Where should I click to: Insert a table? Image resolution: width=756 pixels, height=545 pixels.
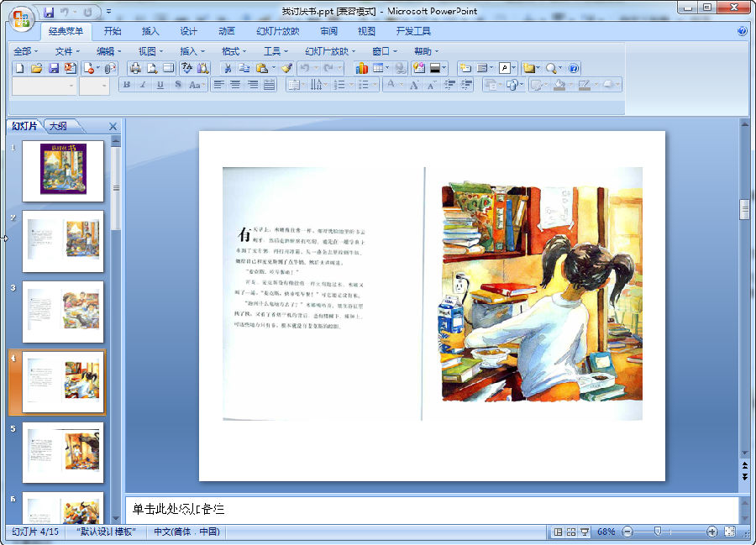(378, 68)
